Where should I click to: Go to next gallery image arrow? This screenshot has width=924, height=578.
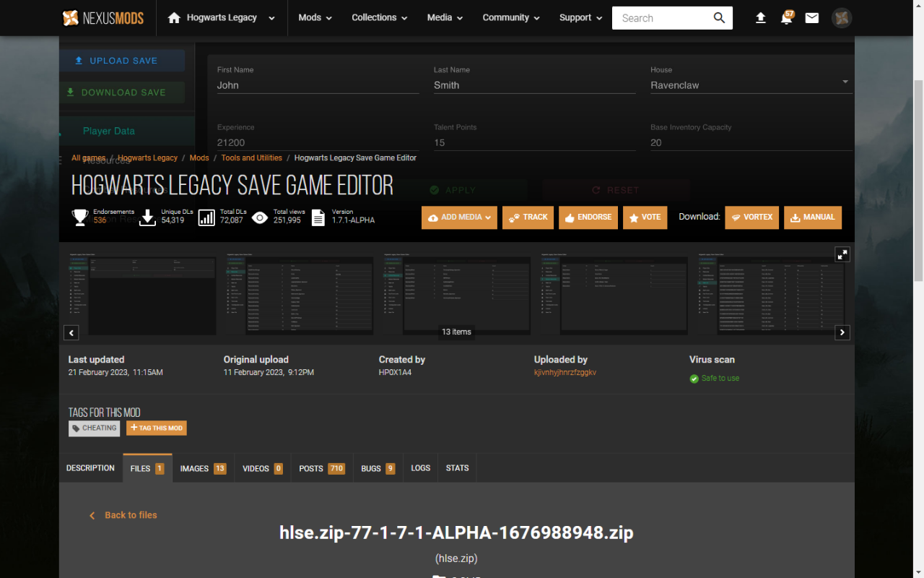pos(842,332)
